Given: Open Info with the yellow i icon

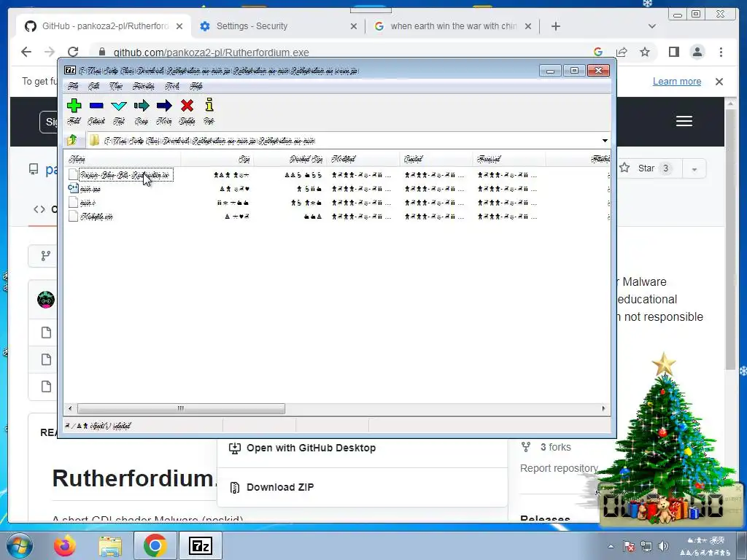Looking at the screenshot, I should point(209,105).
